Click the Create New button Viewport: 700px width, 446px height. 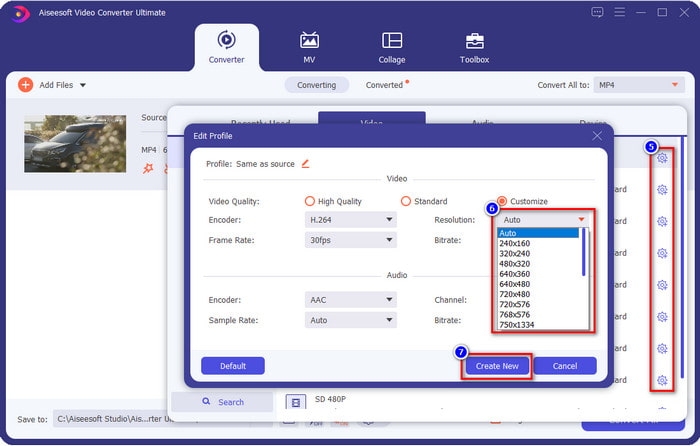(x=497, y=366)
